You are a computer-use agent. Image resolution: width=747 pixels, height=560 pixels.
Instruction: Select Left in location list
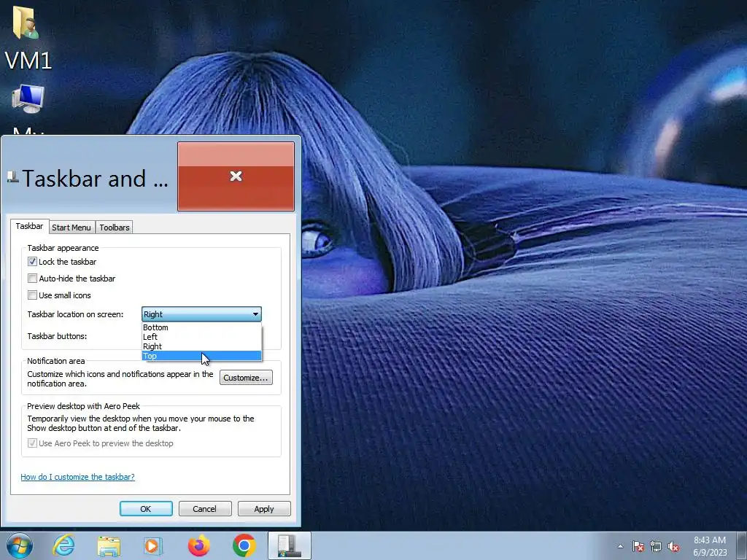tap(201, 337)
